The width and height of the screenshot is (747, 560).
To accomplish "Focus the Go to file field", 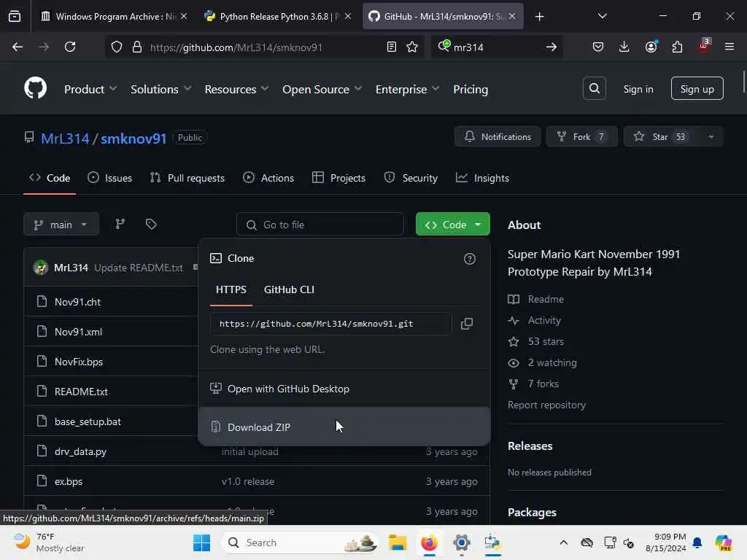I will [320, 225].
